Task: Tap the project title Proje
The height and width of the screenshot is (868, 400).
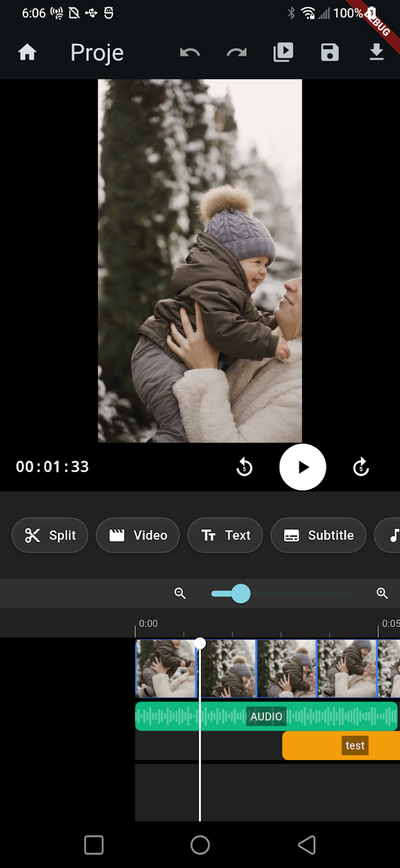Action: click(x=97, y=53)
